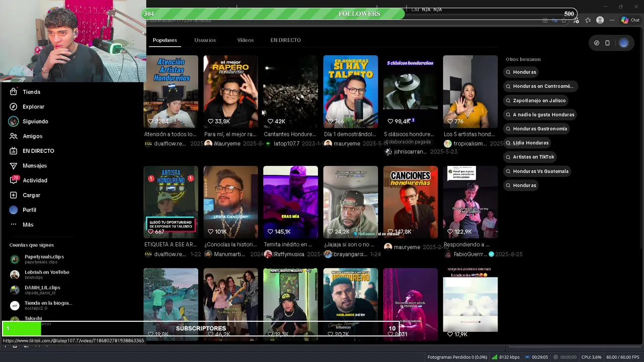
Task: Click caption ¿Conocías la histori... text
Action: click(230, 245)
